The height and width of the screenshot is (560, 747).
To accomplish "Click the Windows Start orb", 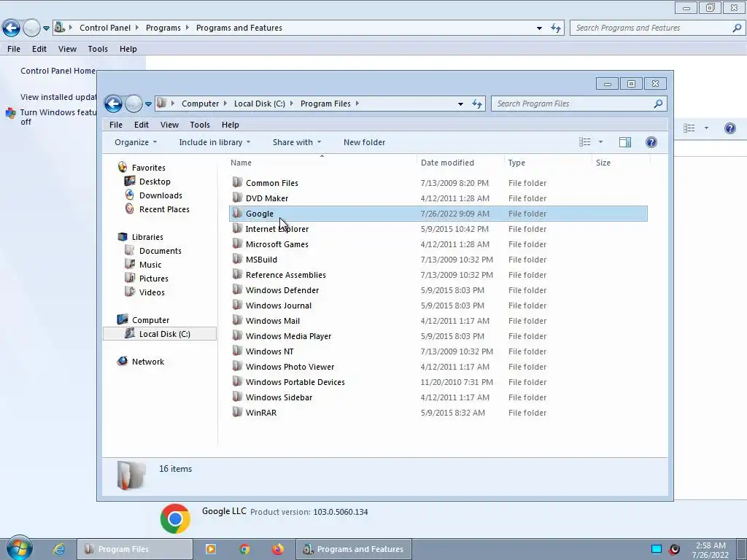I will pos(19,548).
